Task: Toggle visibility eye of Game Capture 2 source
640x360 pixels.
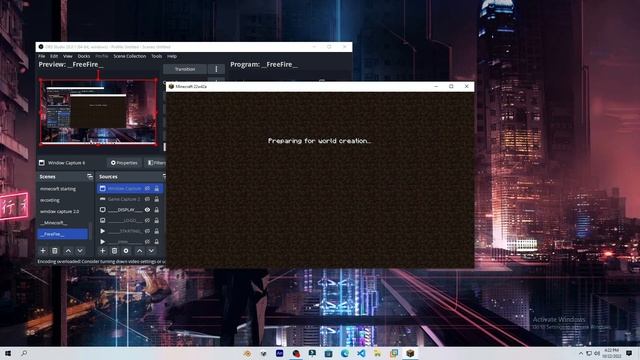Action: click(147, 199)
